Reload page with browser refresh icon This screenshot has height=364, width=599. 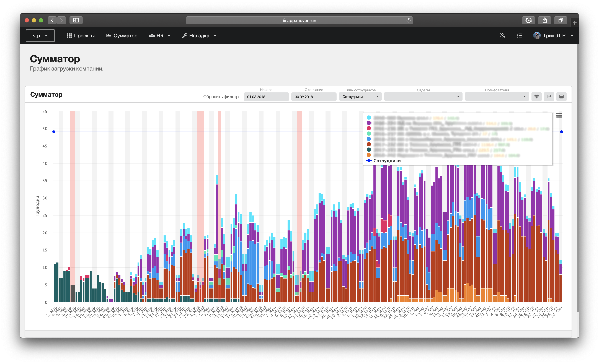(408, 20)
